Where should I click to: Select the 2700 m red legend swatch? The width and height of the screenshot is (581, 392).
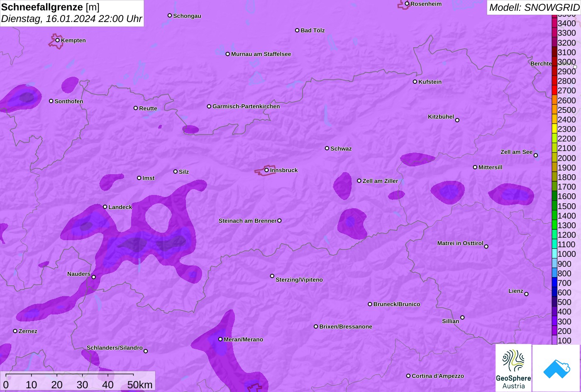coord(554,90)
